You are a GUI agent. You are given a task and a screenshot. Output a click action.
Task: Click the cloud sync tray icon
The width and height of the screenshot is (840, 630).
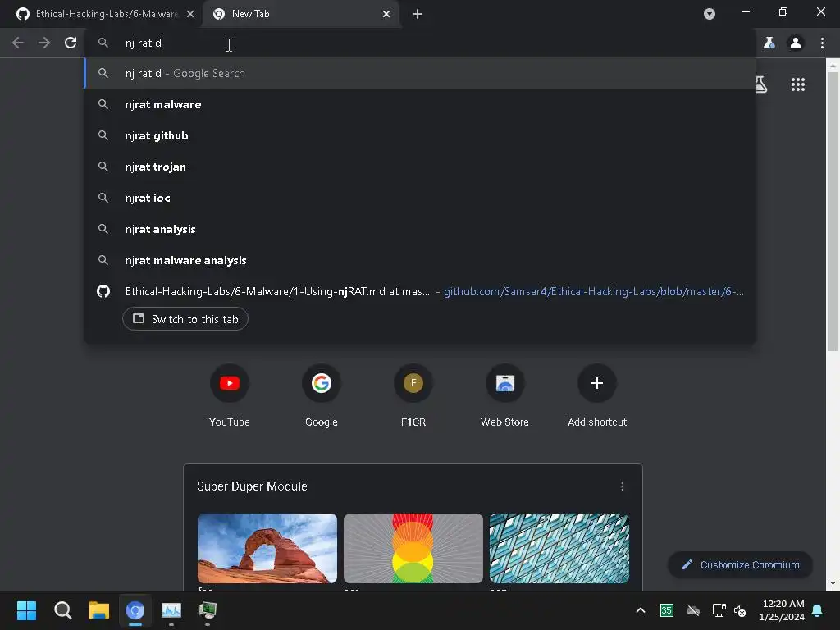692,610
